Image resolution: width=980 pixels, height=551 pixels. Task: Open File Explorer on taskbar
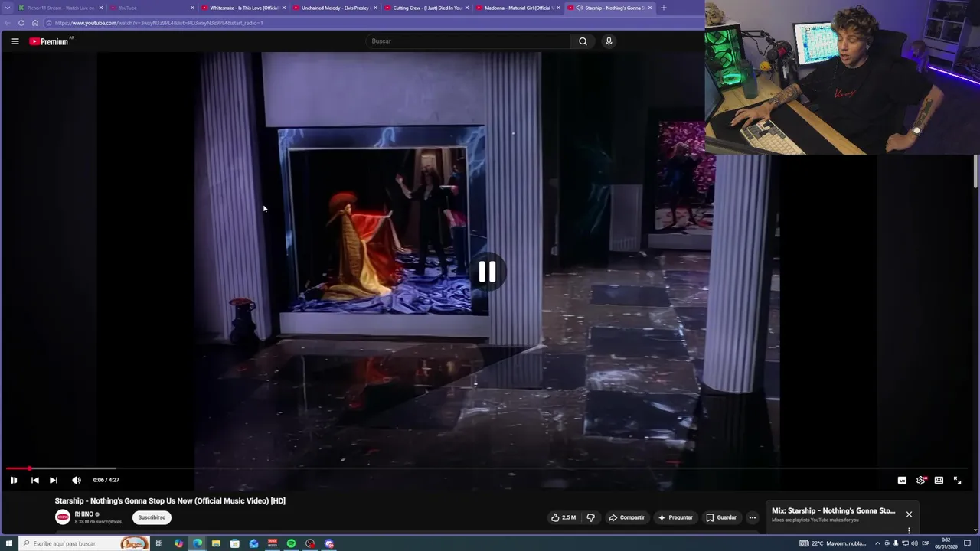(216, 543)
